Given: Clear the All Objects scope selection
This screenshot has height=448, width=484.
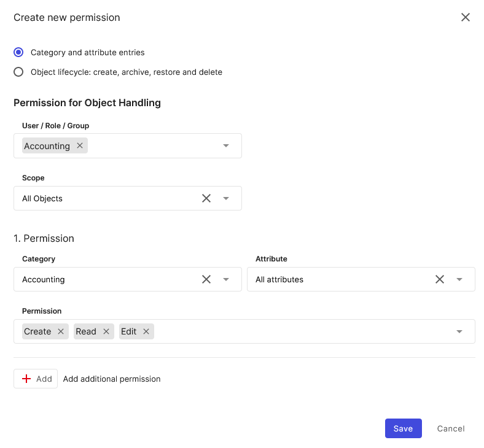Looking at the screenshot, I should tap(206, 198).
